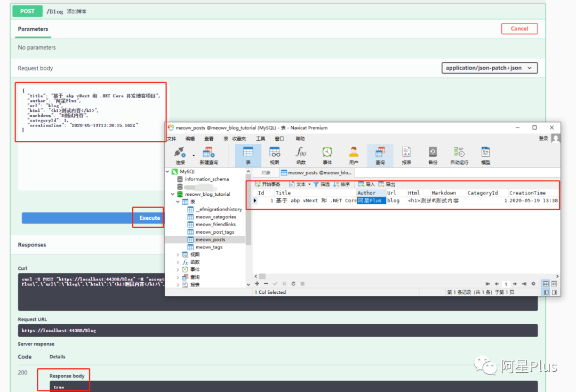The width and height of the screenshot is (576, 392).
Task: Collapse the meowv_blog_tutorial database node
Action: click(x=173, y=194)
